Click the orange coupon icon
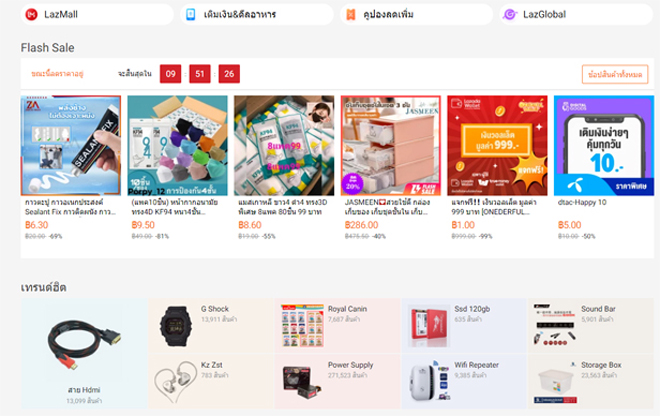The width and height of the screenshot is (660, 416). tap(350, 15)
